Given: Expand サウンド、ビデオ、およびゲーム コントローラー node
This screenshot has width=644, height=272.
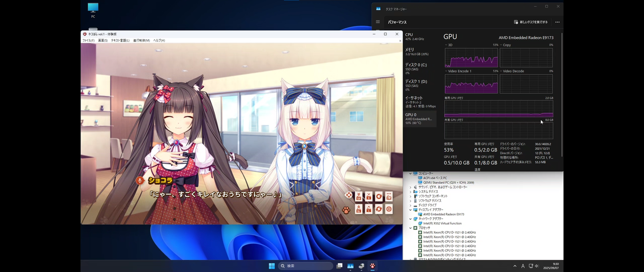Looking at the screenshot, I should tap(410, 187).
